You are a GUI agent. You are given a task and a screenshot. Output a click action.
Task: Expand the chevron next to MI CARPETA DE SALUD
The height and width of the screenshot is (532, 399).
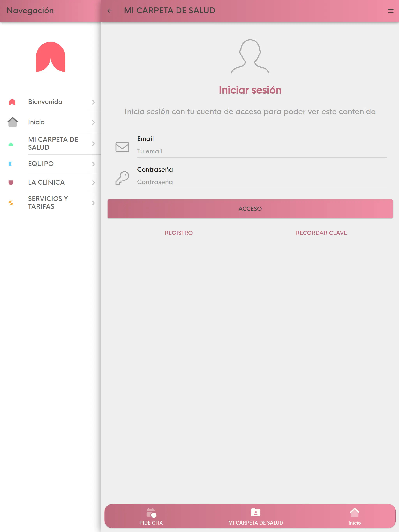(x=94, y=144)
